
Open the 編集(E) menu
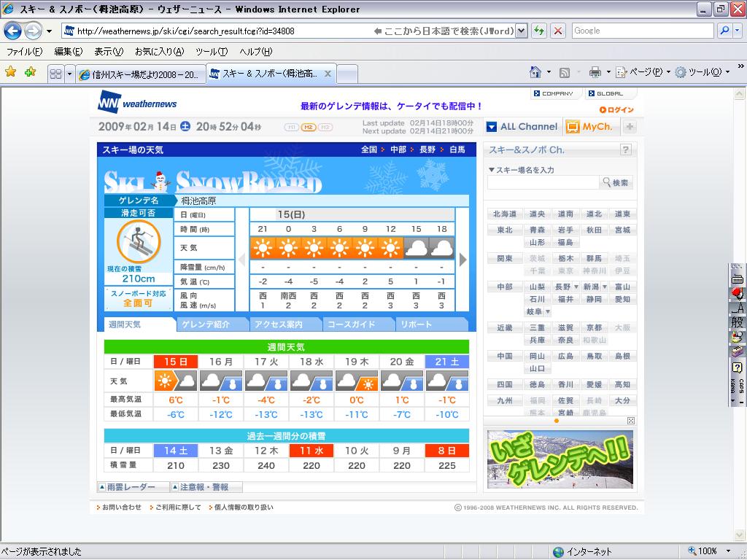(68, 52)
